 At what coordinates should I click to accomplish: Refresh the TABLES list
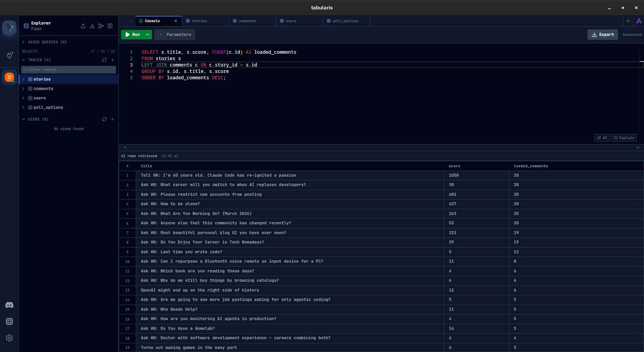tap(104, 60)
